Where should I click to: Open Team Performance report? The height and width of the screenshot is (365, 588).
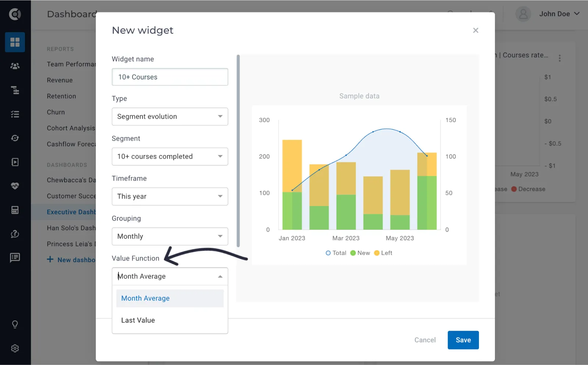(x=71, y=64)
